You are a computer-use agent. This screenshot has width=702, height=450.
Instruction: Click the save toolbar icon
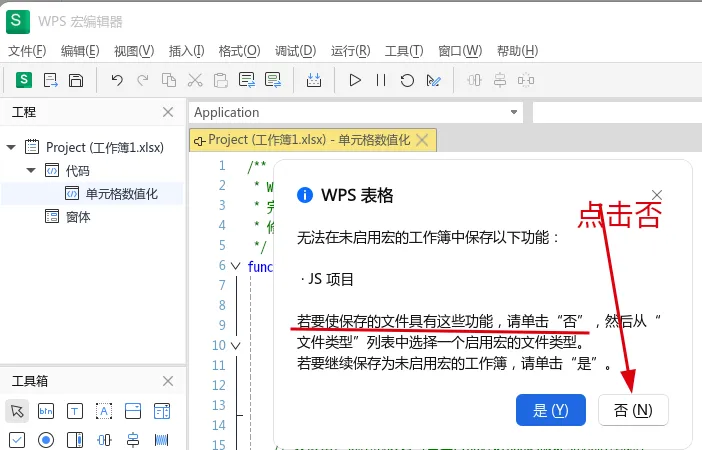[x=76, y=80]
